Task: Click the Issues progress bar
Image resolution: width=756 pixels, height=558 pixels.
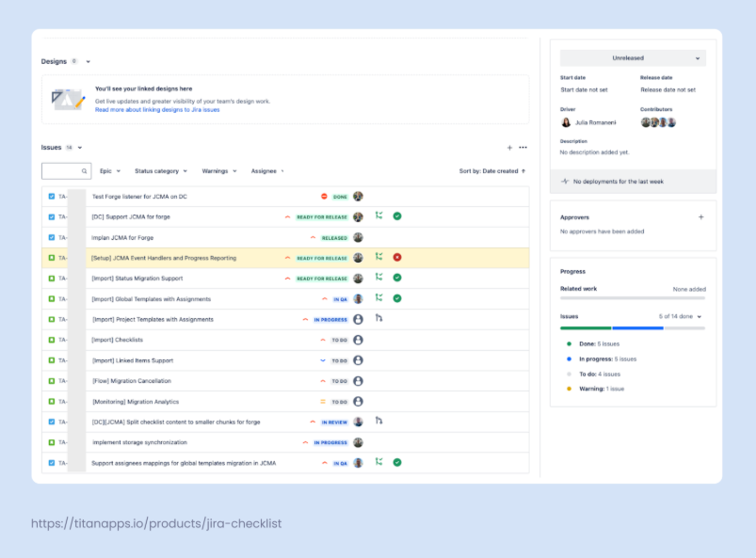Action: [x=633, y=328]
